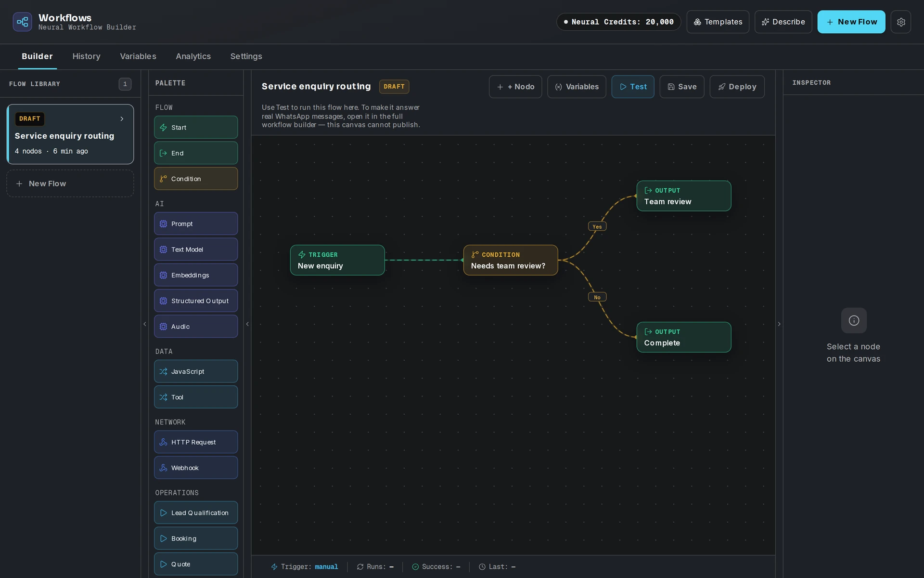Add the Audio palette node
Image resolution: width=924 pixels, height=578 pixels.
196,326
